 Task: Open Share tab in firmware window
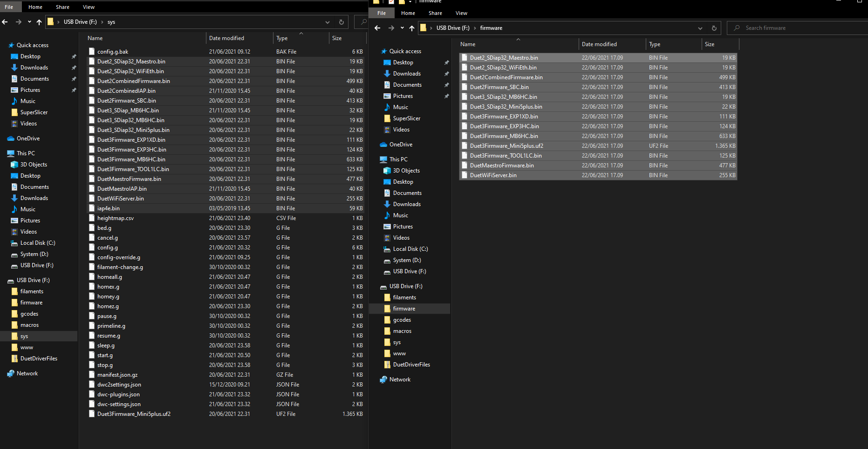pos(435,13)
